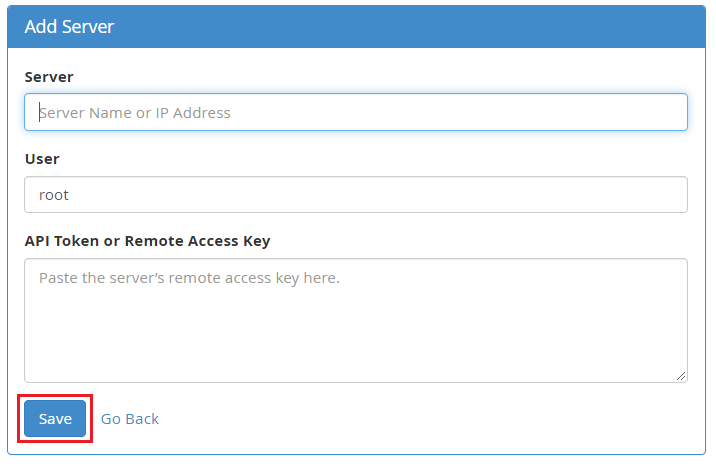Grab the text area resize handle

[682, 376]
